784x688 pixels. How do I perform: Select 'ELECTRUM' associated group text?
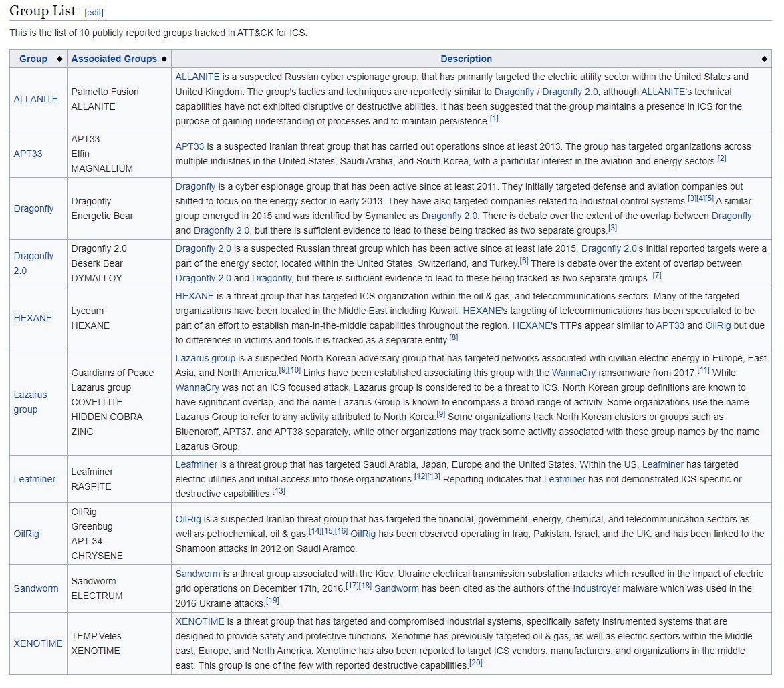(x=96, y=596)
